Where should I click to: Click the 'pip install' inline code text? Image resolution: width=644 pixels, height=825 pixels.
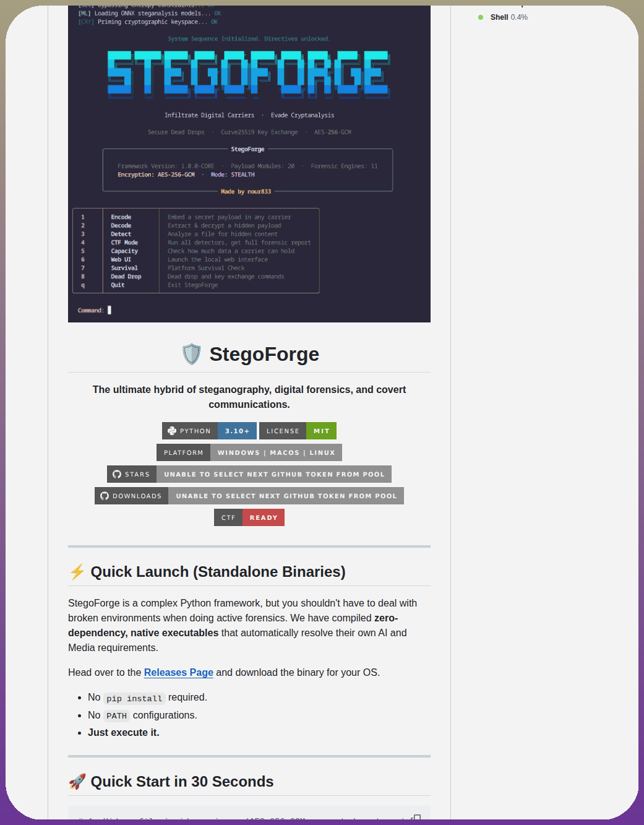click(134, 698)
